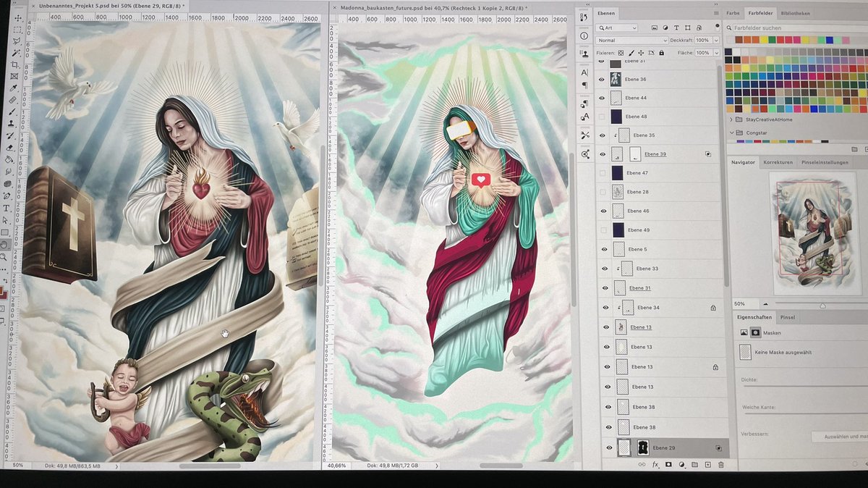Click the fx layer style icon
The width and height of the screenshot is (868, 488).
[656, 465]
